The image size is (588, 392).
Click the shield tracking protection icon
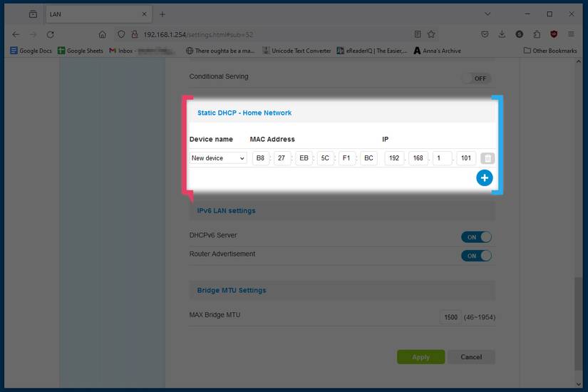pos(121,34)
